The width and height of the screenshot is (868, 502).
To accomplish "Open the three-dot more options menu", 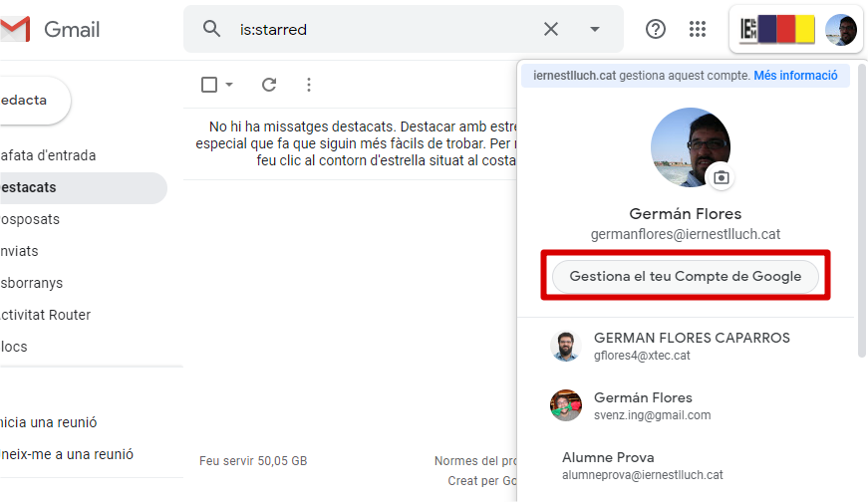I will tap(309, 85).
